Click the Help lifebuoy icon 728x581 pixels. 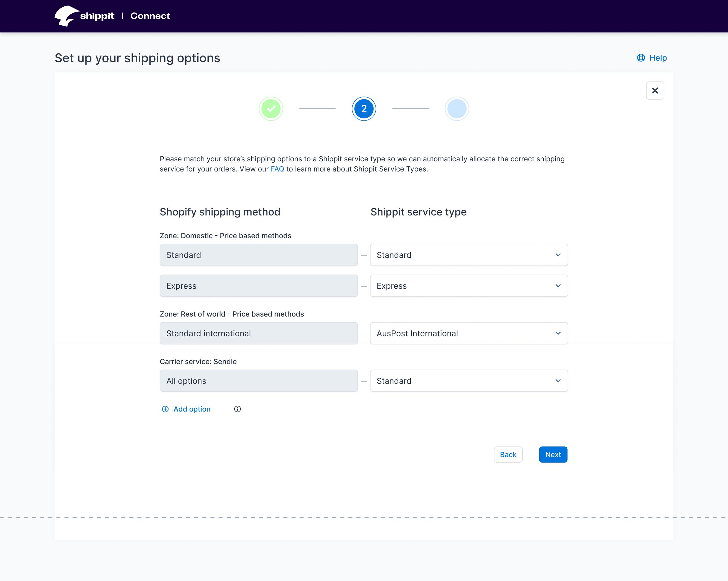click(x=641, y=58)
